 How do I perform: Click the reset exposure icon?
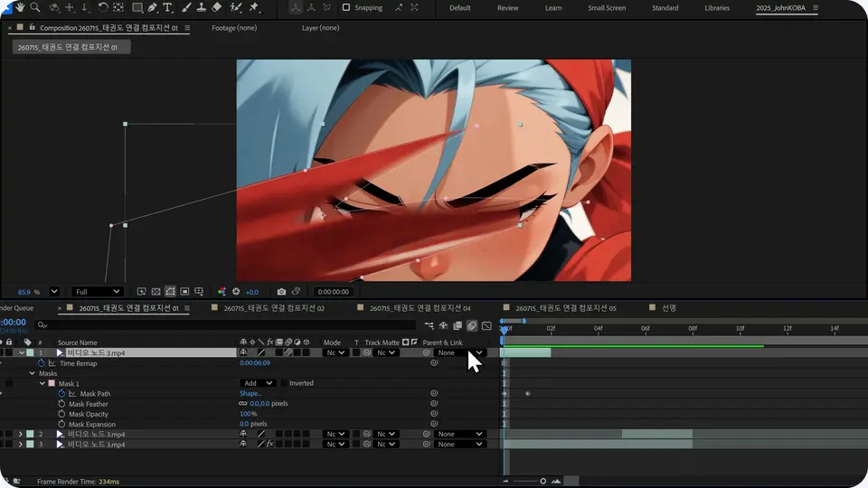tap(236, 292)
